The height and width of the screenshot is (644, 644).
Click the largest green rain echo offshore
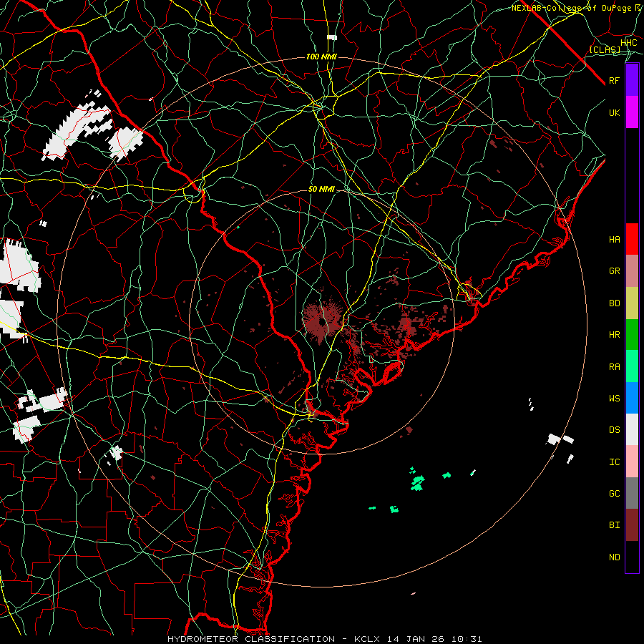418,482
